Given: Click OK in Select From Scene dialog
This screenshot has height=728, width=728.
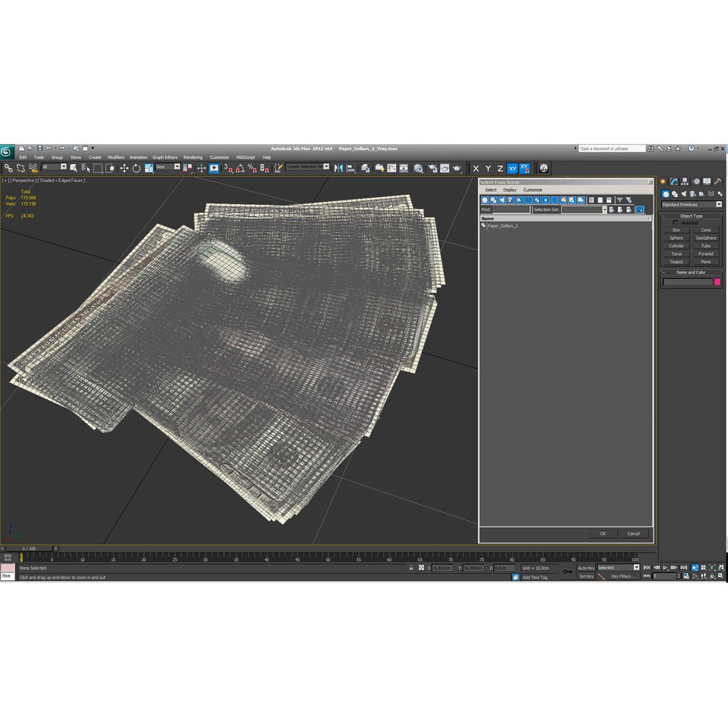Looking at the screenshot, I should [603, 533].
